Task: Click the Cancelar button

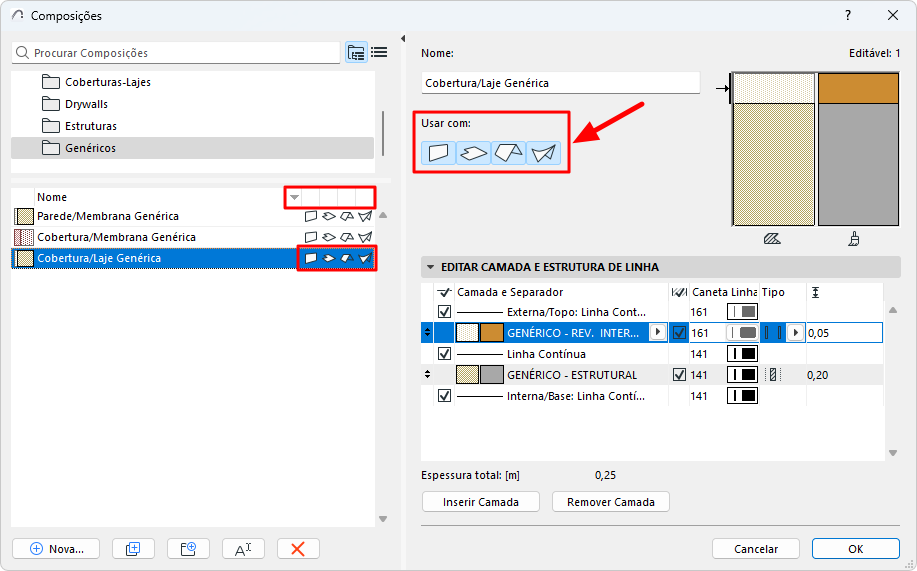Action: [x=756, y=549]
